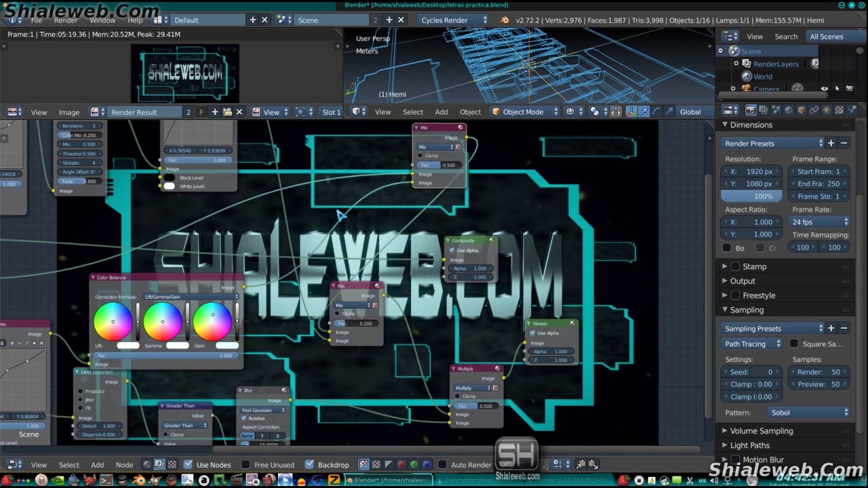Open the Render properties camera tab

[751, 110]
